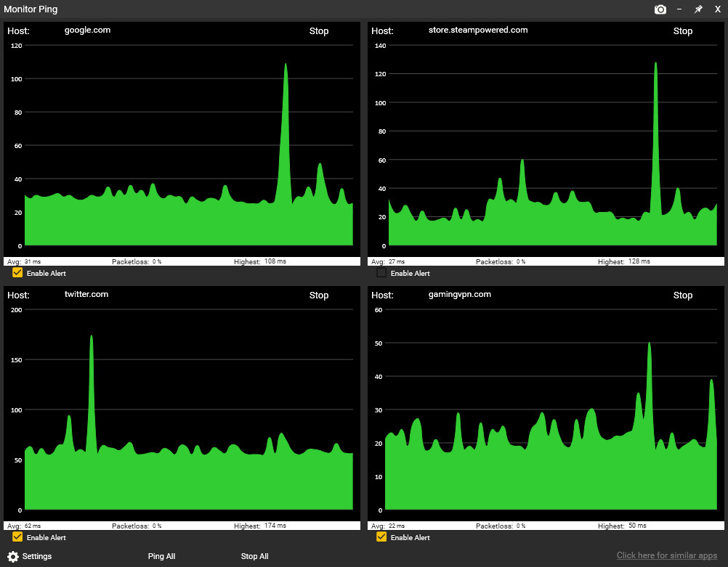Open Settings via the gear icon
The width and height of the screenshot is (728, 567).
pyautogui.click(x=13, y=556)
